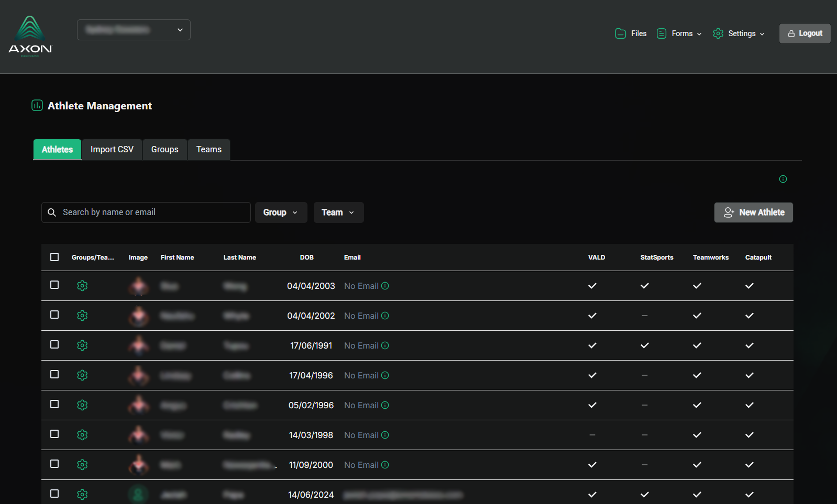Click the Search by name or email field
This screenshot has width=837, height=504.
point(146,212)
